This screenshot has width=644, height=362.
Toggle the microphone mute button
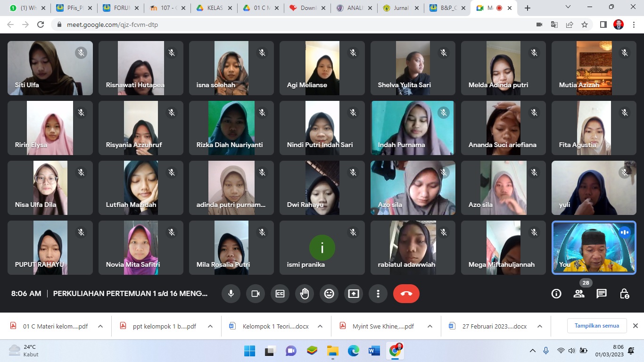tap(231, 294)
